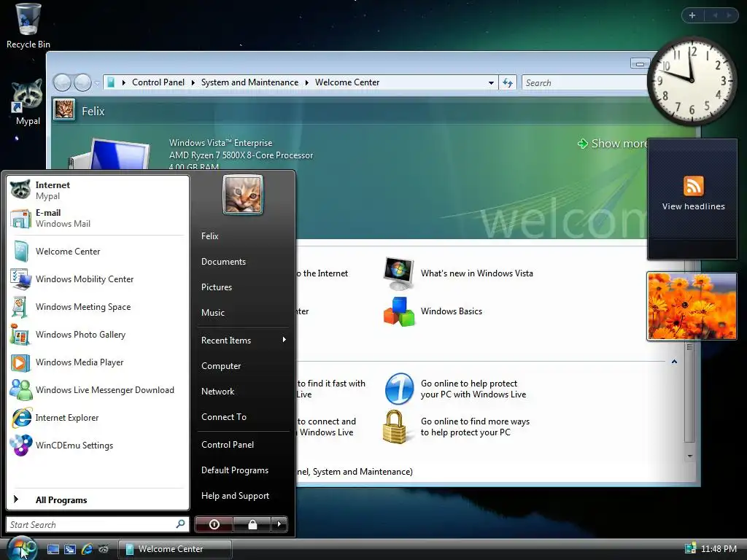
Task: Select Connect To in Start menu
Action: [x=244, y=416]
